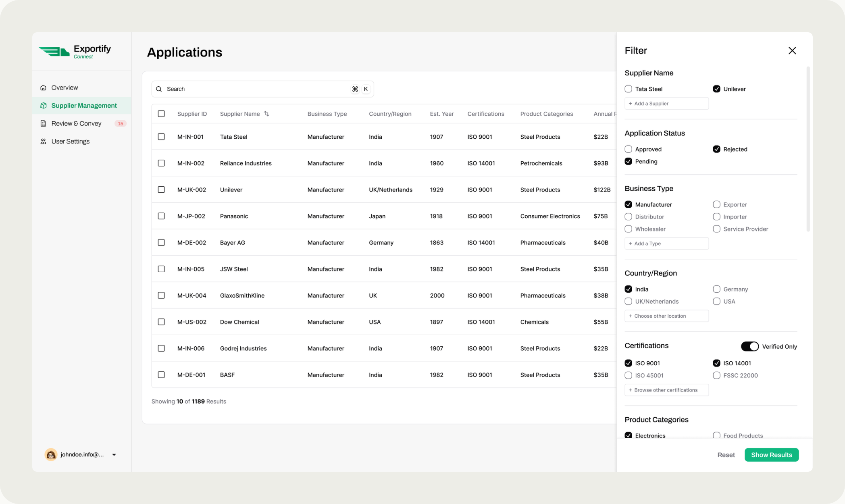
Task: Click the User Settings people icon
Action: click(x=44, y=142)
